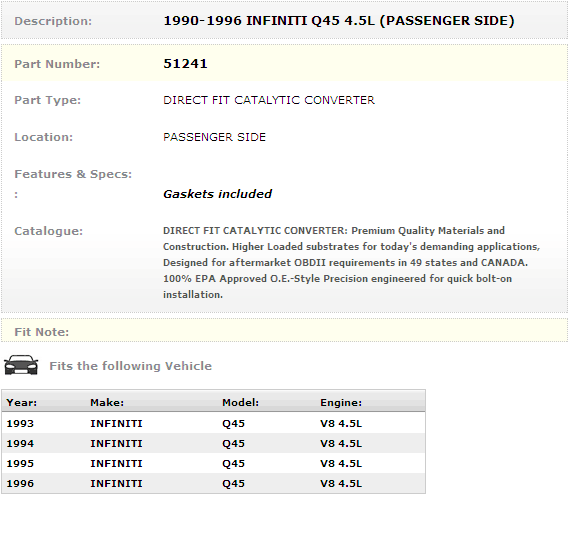Click the Fit Note label
The image size is (570, 546).
click(x=41, y=332)
